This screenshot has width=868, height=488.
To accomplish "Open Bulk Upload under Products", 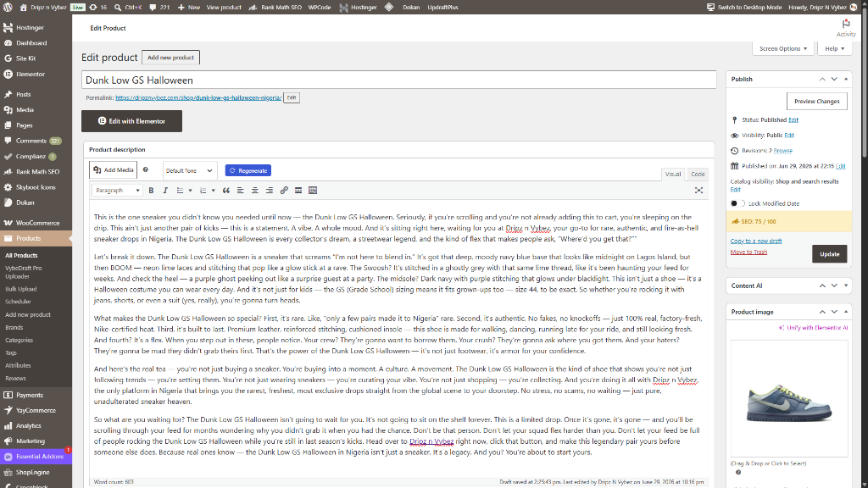I will [21, 289].
